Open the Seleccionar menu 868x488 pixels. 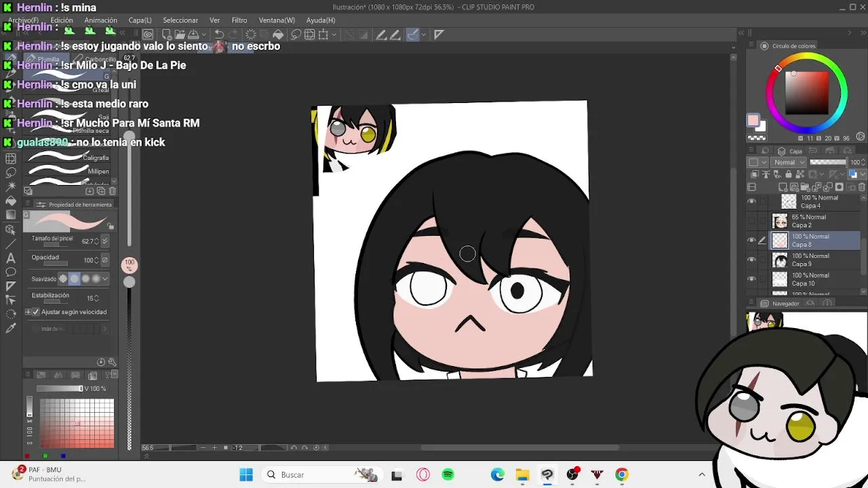coord(180,20)
